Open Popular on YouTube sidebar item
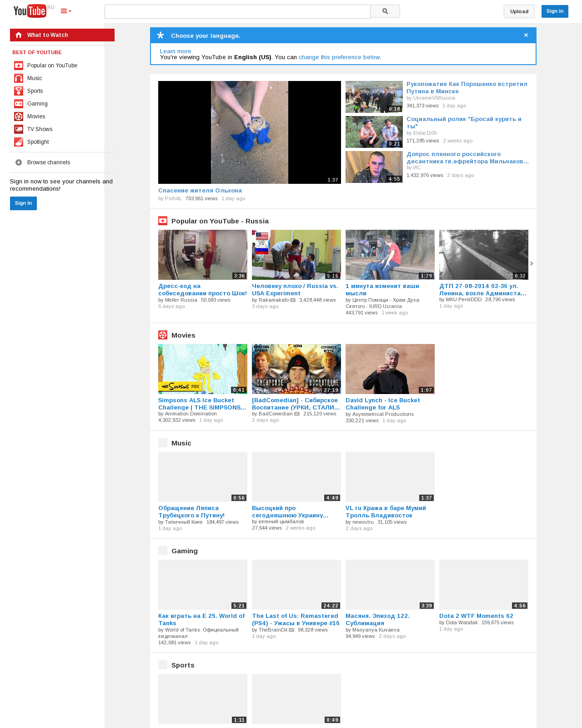Image resolution: width=582 pixels, height=728 pixels. [52, 66]
